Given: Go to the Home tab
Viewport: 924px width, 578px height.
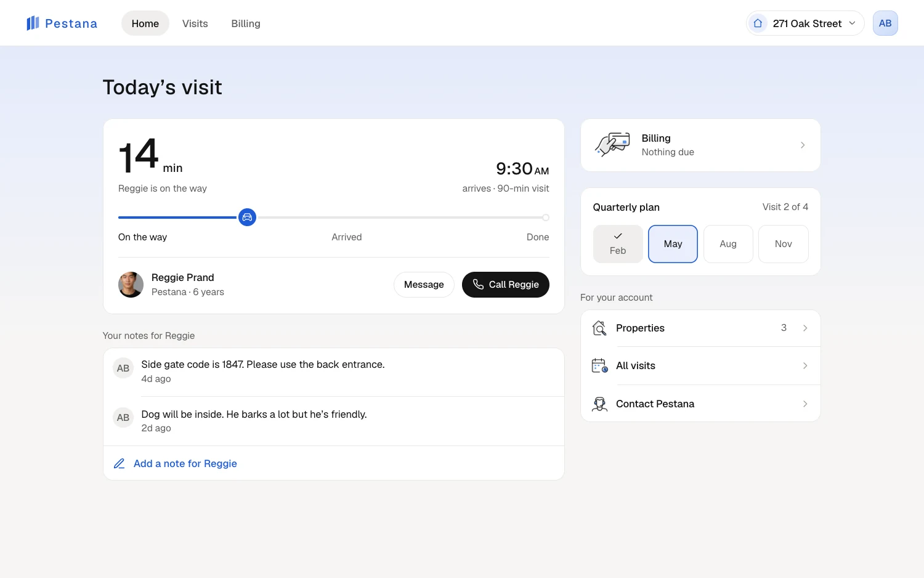Looking at the screenshot, I should pyautogui.click(x=145, y=23).
